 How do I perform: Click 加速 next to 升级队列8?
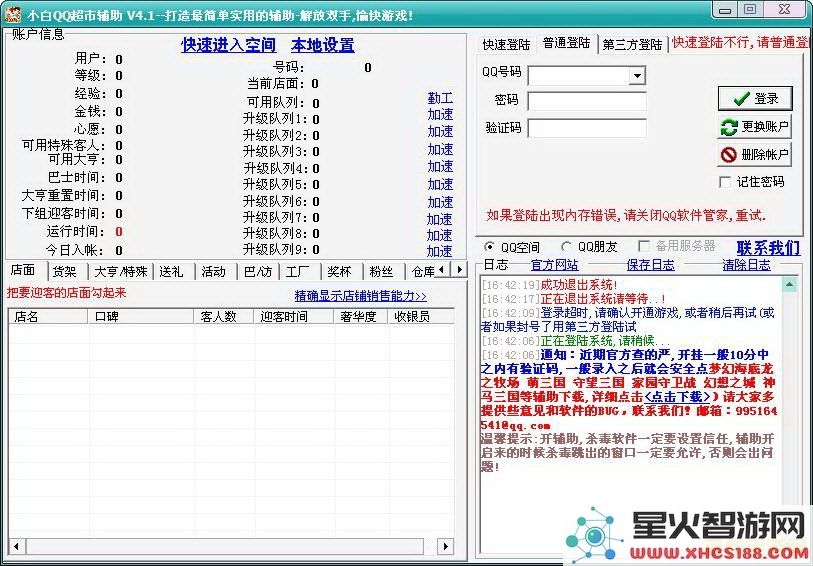[440, 235]
